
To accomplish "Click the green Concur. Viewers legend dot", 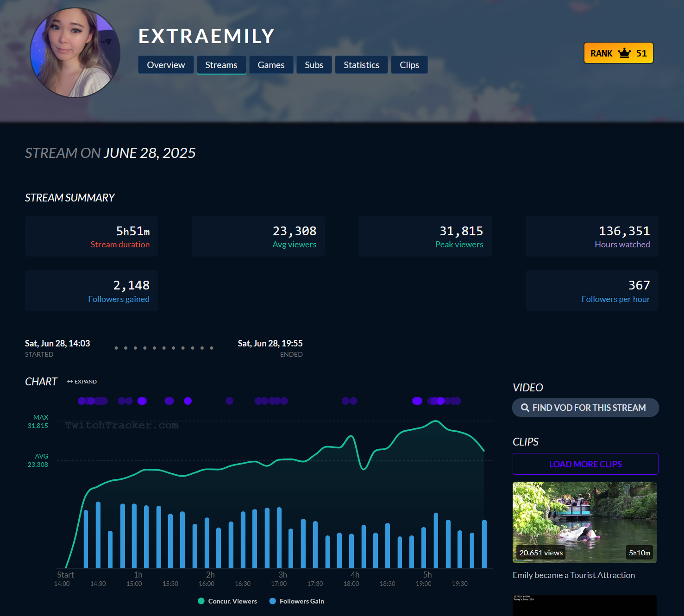I will click(201, 601).
